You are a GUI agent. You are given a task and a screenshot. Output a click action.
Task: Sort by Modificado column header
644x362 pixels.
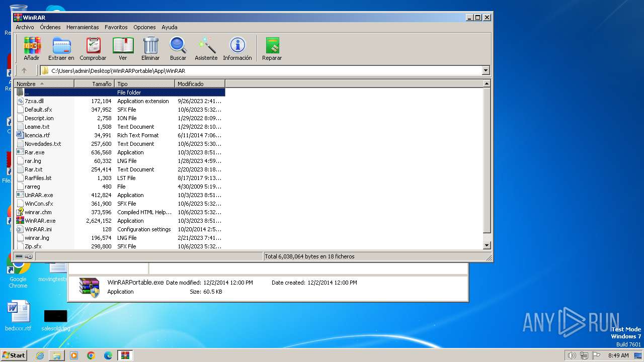point(200,84)
